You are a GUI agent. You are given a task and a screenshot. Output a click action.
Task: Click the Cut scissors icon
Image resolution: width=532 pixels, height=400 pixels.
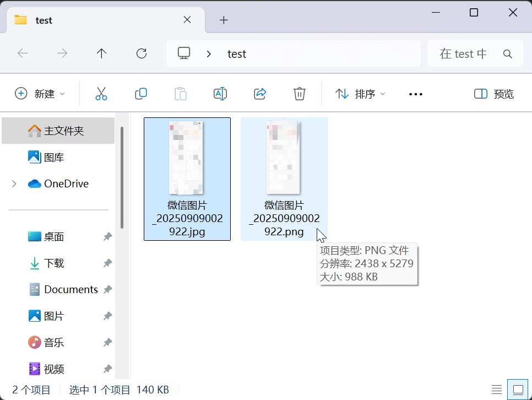[x=101, y=94]
